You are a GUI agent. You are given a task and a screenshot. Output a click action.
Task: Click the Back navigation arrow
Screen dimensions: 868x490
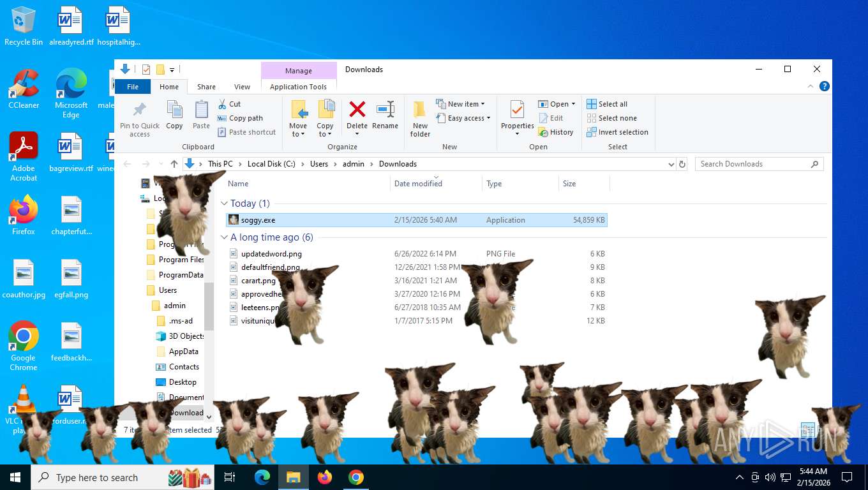click(x=127, y=164)
